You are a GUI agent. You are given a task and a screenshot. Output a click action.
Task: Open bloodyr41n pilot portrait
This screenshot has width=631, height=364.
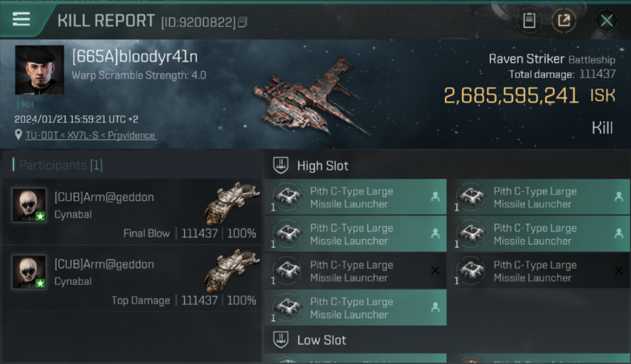(x=39, y=70)
